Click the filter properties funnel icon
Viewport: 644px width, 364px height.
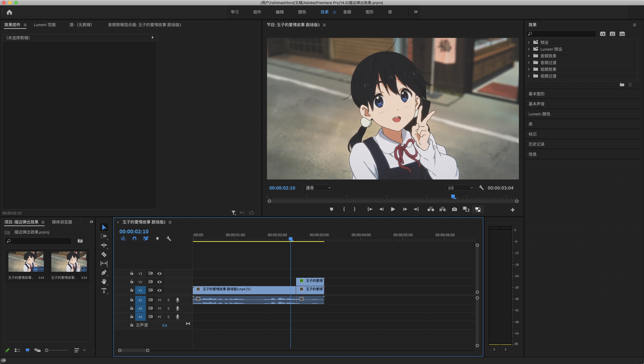click(233, 213)
